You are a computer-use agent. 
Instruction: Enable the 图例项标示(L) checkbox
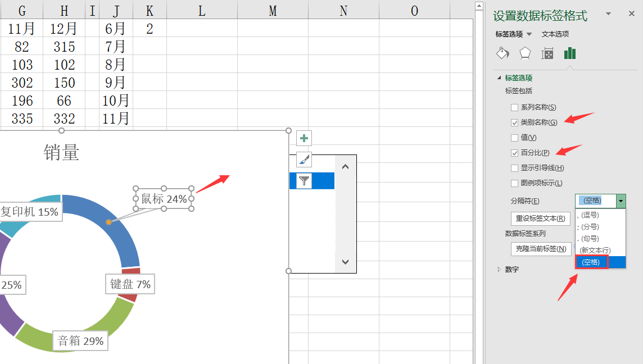[x=515, y=183]
